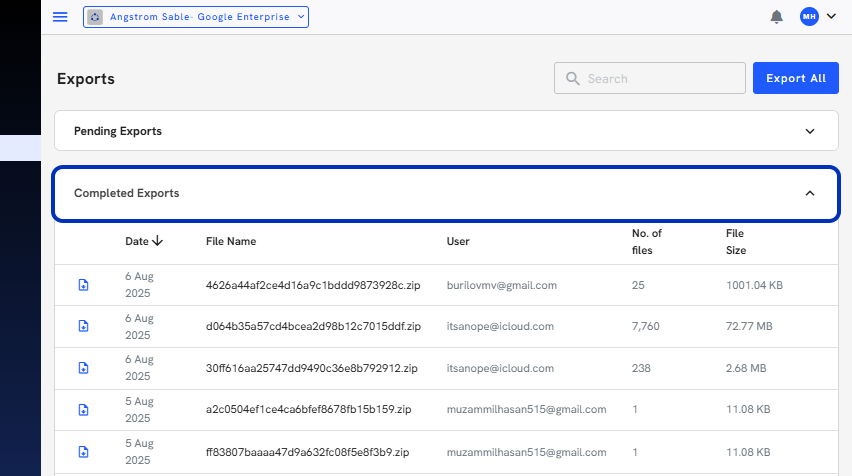Click the highlighted item in the dark sidebar
This screenshot has height=476, width=852.
coord(20,148)
